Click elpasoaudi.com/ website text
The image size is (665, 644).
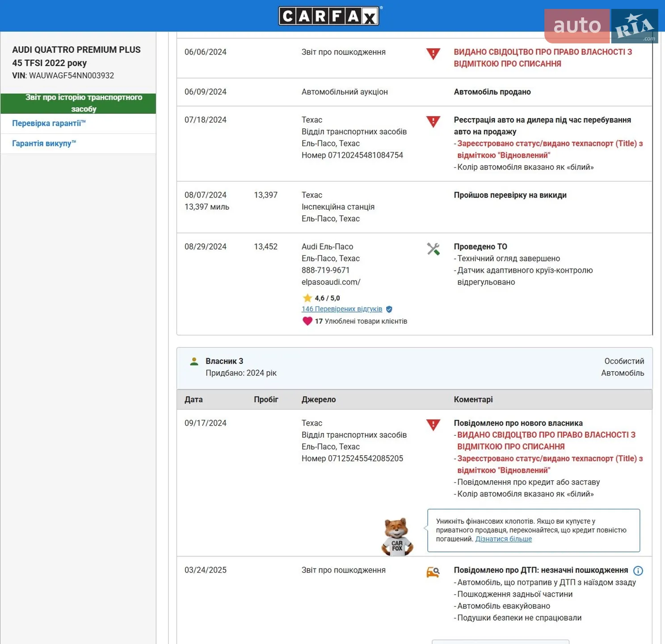331,282
